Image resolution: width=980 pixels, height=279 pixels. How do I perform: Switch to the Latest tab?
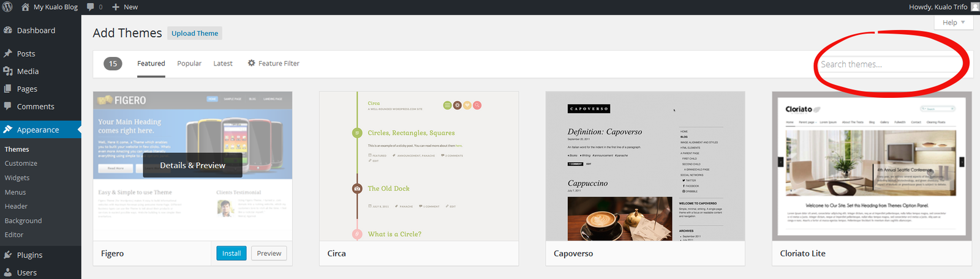pyautogui.click(x=223, y=64)
